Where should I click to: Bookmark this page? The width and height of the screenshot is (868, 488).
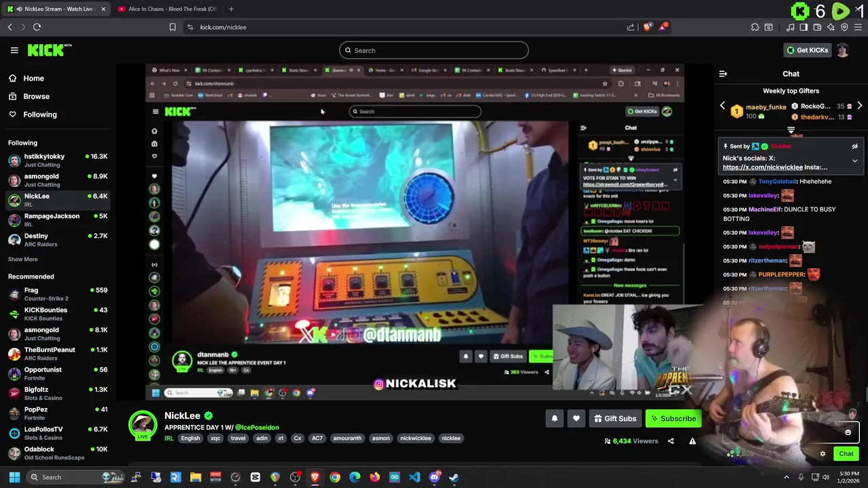[172, 27]
